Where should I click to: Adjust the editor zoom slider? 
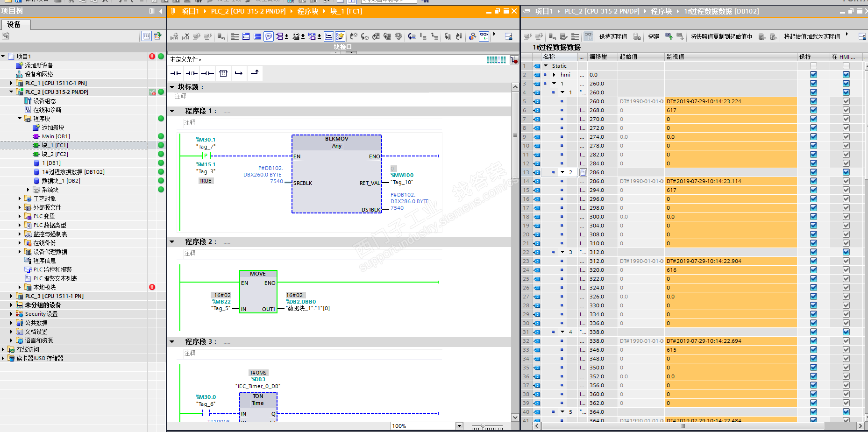point(483,426)
